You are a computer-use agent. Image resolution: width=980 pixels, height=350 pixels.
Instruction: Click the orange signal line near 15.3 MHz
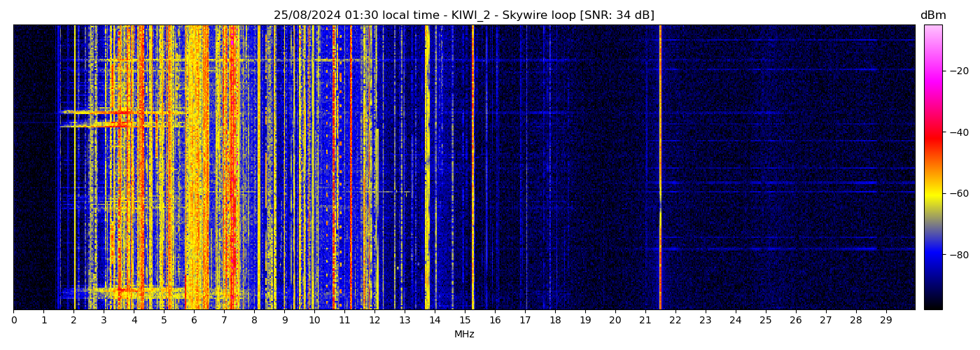pos(472,168)
